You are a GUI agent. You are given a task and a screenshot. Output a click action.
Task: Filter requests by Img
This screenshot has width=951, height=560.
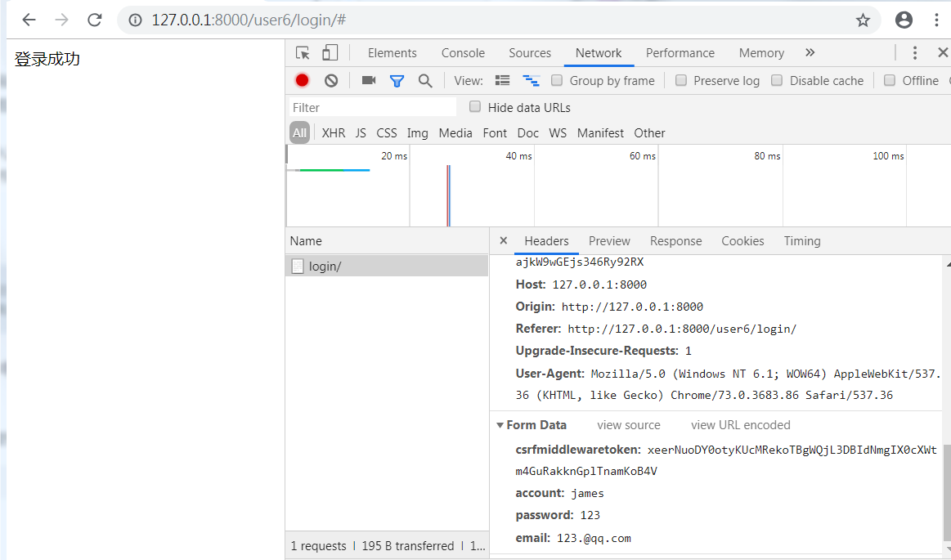click(417, 132)
